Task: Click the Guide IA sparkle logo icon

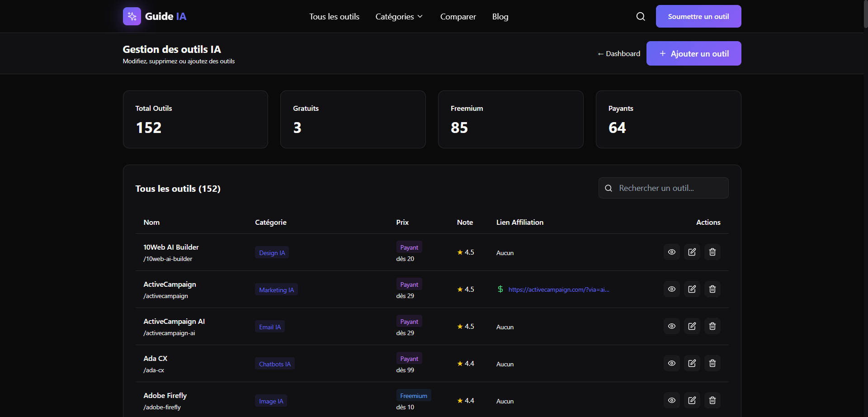Action: coord(132,16)
